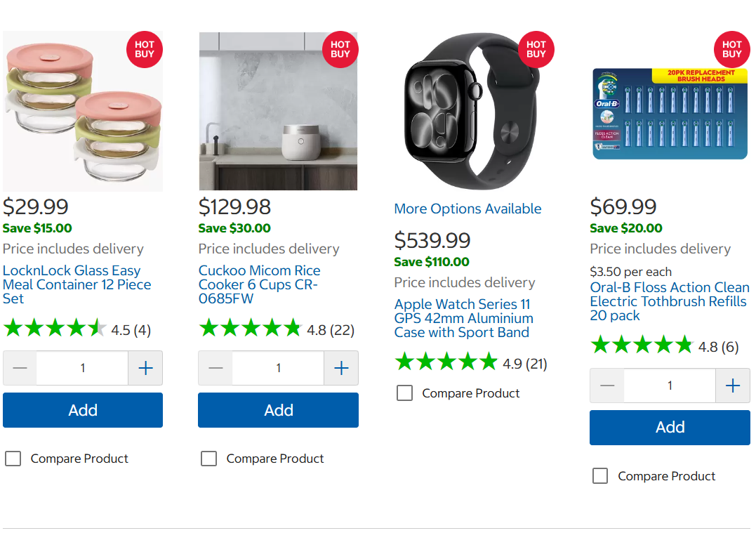Tick Compare Product for LocknLock container
The image size is (756, 533).
13,459
